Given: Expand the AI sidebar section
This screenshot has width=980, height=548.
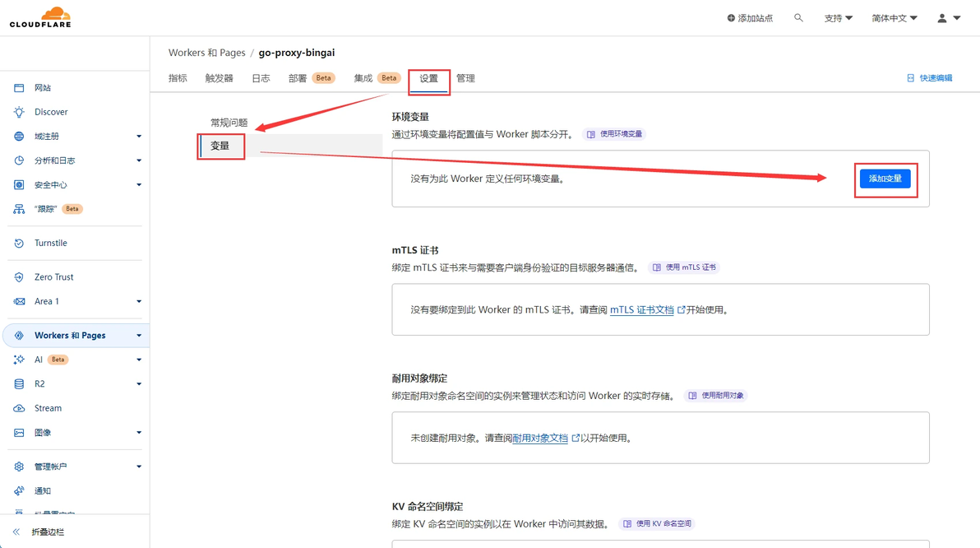Looking at the screenshot, I should (139, 360).
